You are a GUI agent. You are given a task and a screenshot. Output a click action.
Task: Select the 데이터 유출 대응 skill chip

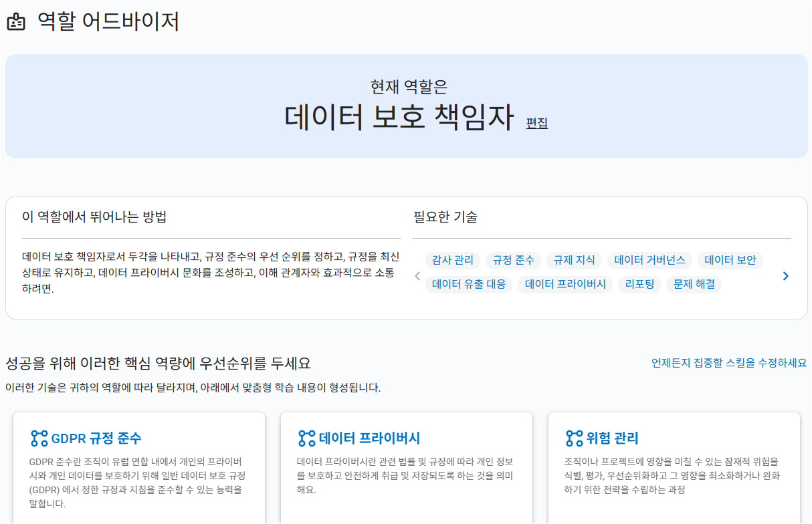pyautogui.click(x=469, y=284)
